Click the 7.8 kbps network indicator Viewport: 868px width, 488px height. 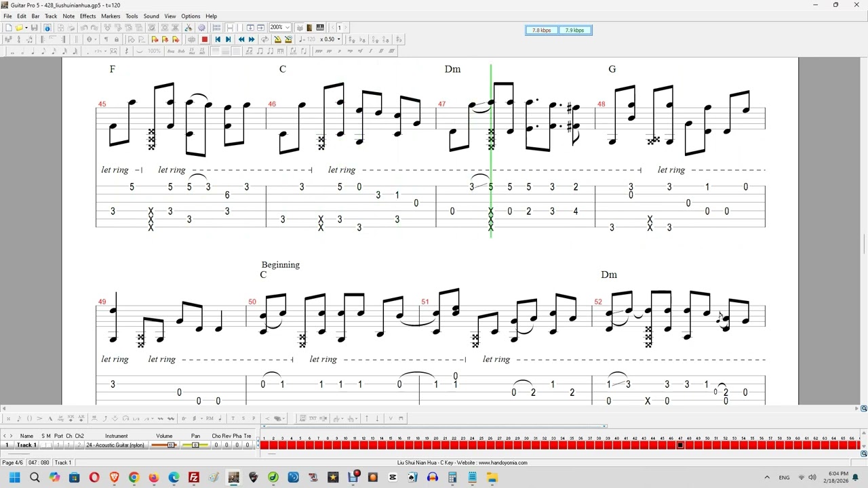541,30
